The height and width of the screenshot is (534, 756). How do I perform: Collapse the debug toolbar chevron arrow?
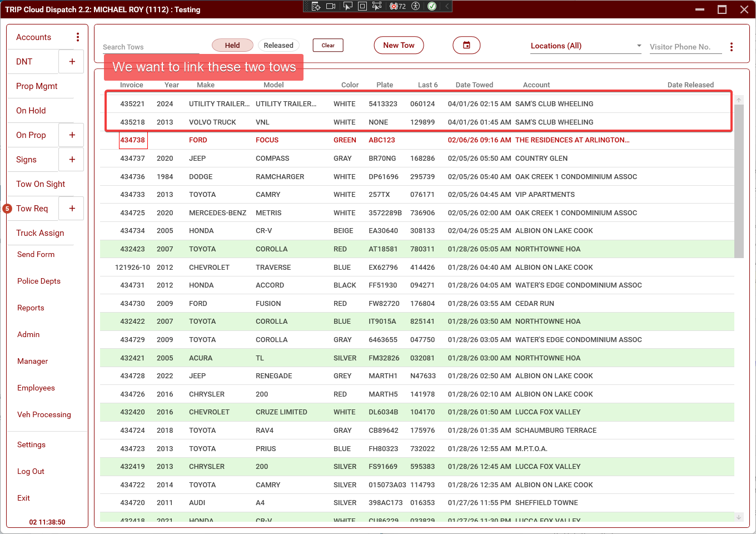pos(446,6)
